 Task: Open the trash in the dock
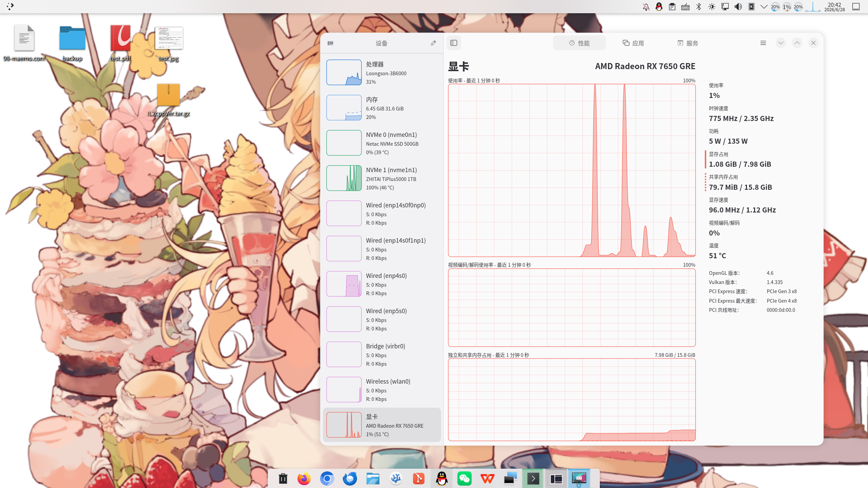coord(283,479)
